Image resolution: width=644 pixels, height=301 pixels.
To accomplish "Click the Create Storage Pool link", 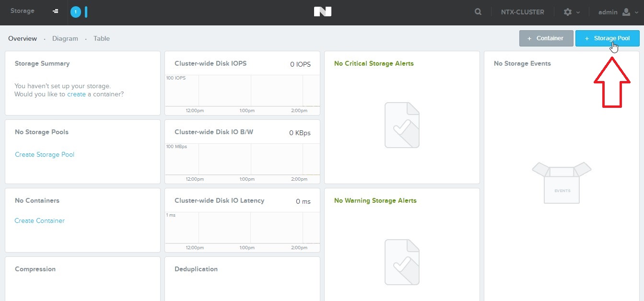I will pyautogui.click(x=45, y=154).
